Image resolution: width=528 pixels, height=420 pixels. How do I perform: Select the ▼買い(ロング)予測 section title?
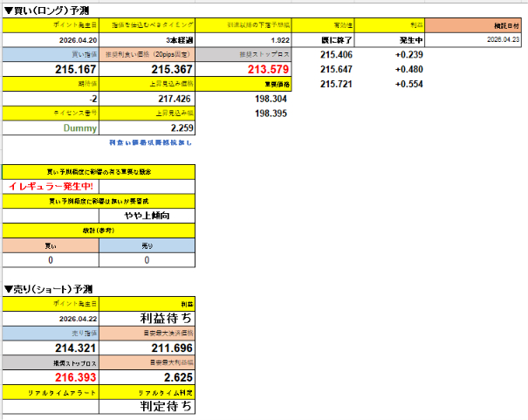click(46, 10)
